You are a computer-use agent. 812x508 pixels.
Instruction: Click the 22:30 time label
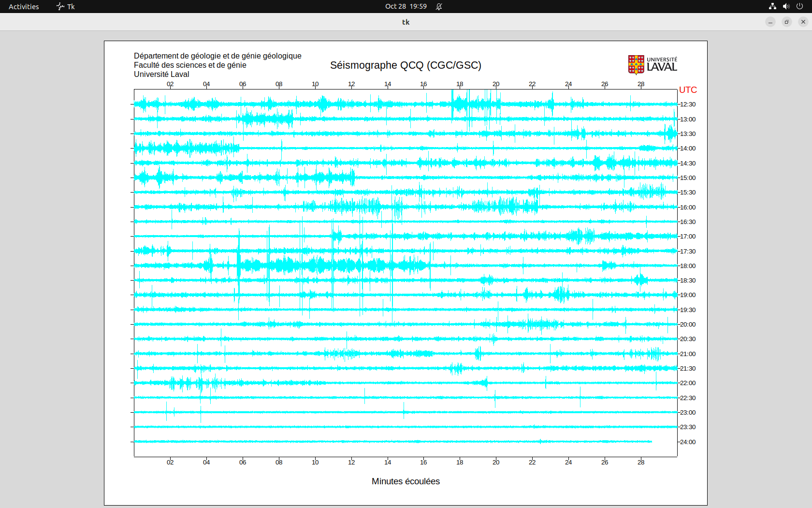point(688,398)
